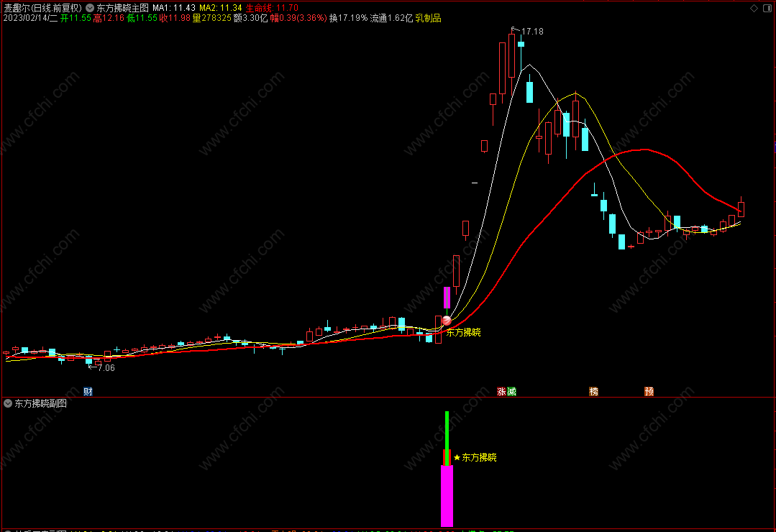Click the date 2023/02/14/二

30,18
